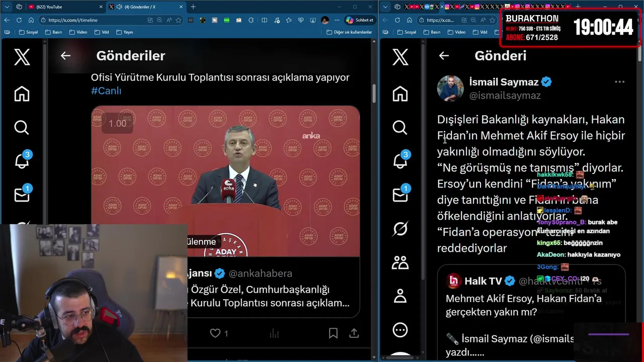The width and height of the screenshot is (644, 362).
Task: Play the Özgür Özel press video
Action: coord(225,182)
